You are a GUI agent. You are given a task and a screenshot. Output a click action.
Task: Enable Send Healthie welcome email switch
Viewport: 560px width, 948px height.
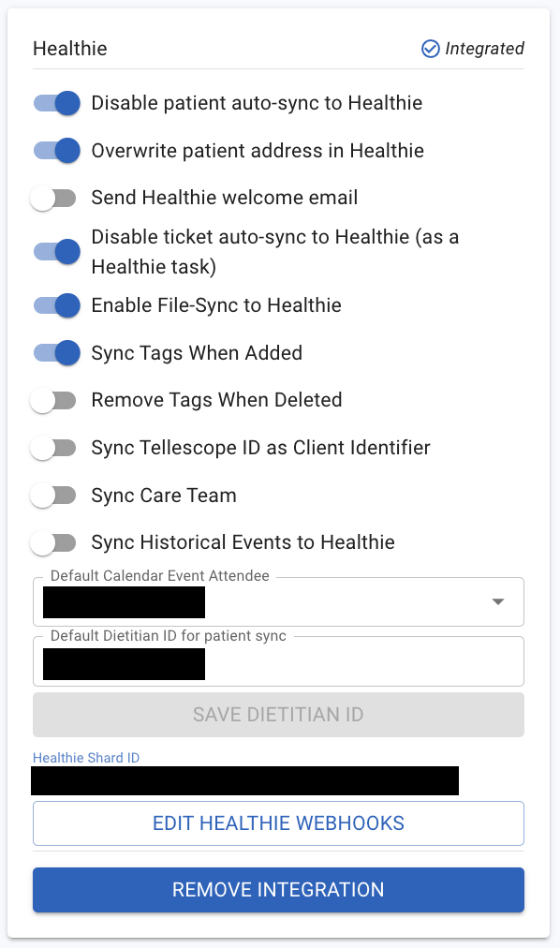pos(53,198)
